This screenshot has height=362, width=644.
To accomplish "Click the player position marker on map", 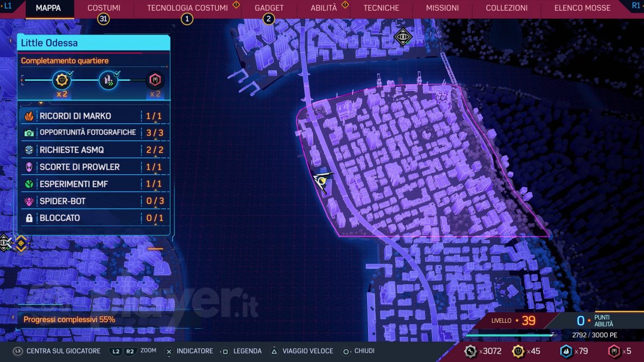I will 322,183.
